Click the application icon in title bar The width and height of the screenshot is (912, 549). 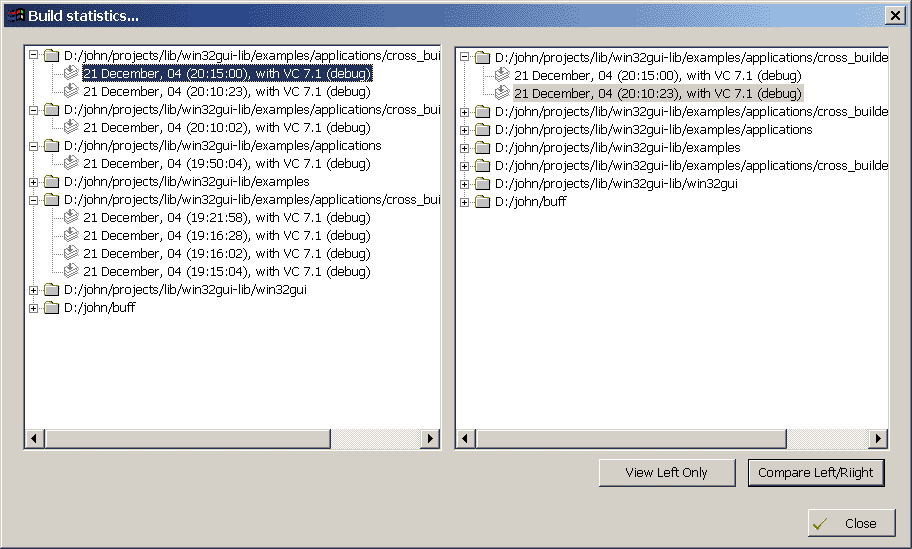click(15, 15)
